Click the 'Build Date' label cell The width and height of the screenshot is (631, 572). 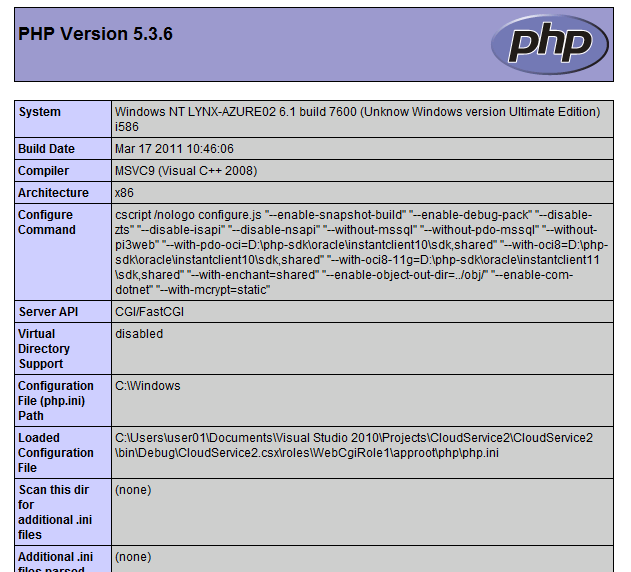click(x=63, y=149)
